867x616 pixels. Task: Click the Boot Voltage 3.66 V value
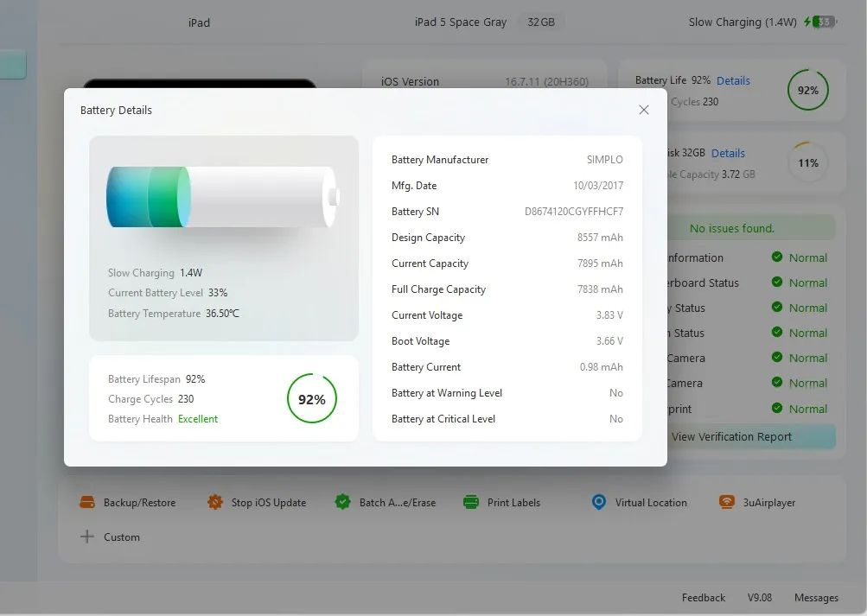[609, 341]
